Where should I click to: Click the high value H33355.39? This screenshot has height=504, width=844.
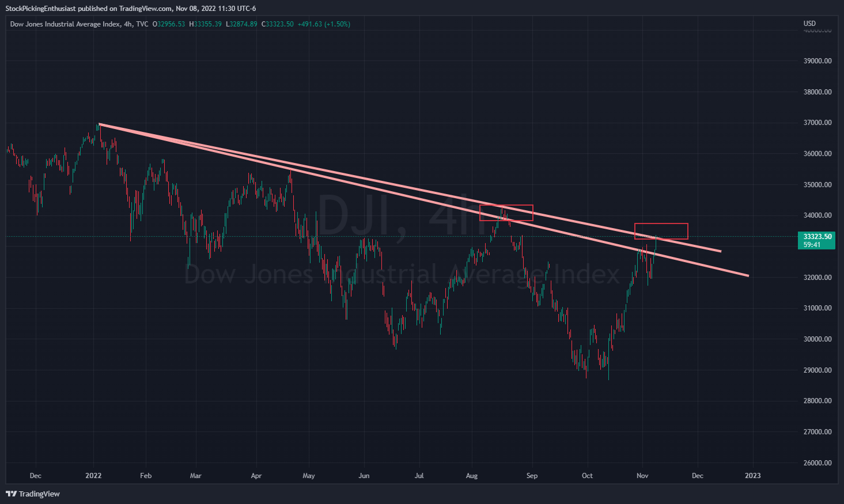click(206, 24)
